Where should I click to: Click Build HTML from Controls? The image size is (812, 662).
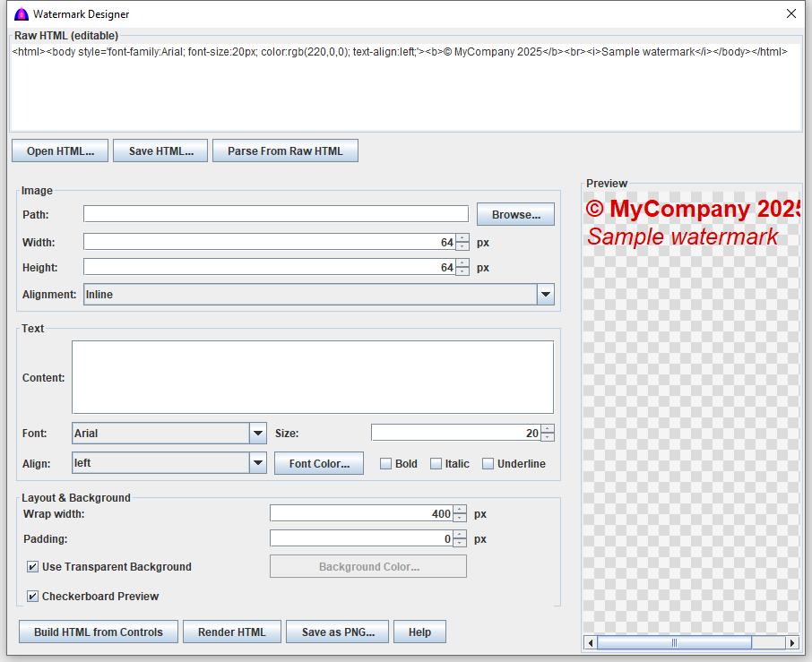coord(97,632)
